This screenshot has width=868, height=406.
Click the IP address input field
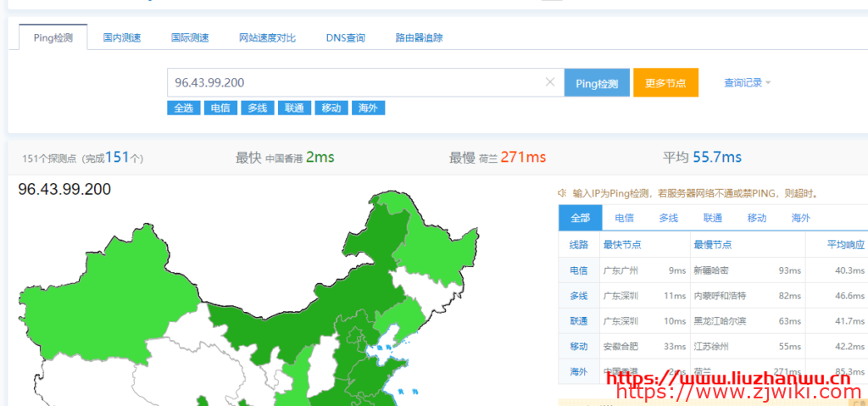[356, 82]
